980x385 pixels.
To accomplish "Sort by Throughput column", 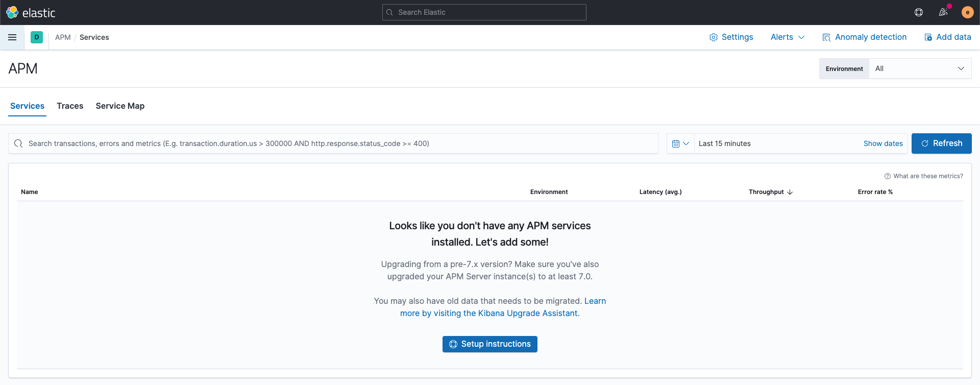I will [x=771, y=192].
